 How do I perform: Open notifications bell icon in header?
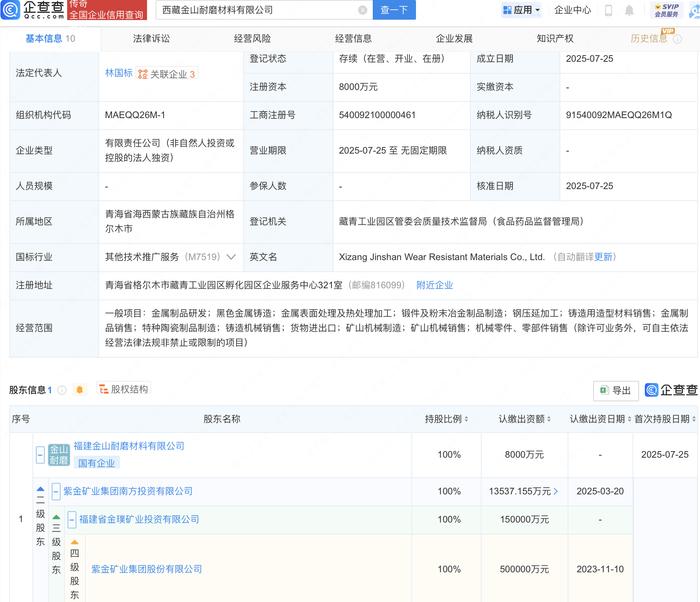pyautogui.click(x=629, y=10)
